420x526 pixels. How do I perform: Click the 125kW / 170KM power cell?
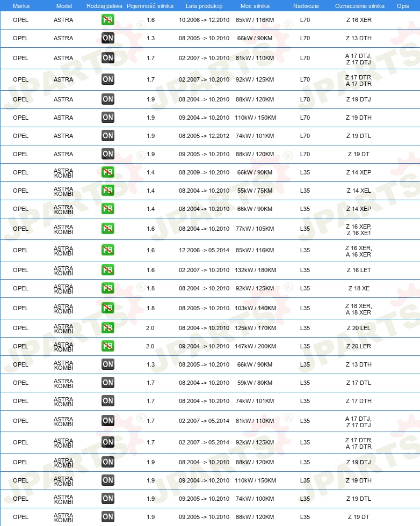point(256,328)
